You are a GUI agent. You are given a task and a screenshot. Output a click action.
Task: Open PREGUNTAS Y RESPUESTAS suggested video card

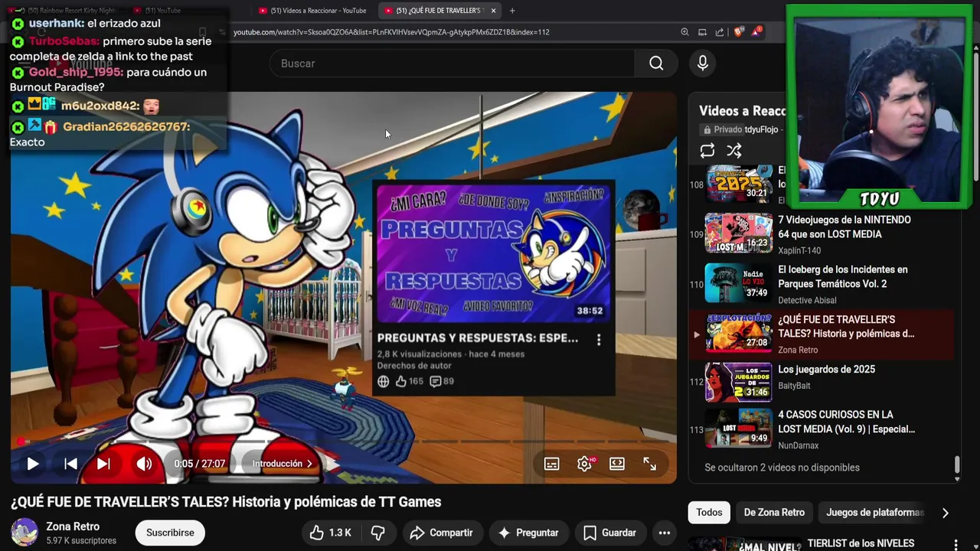tap(494, 288)
